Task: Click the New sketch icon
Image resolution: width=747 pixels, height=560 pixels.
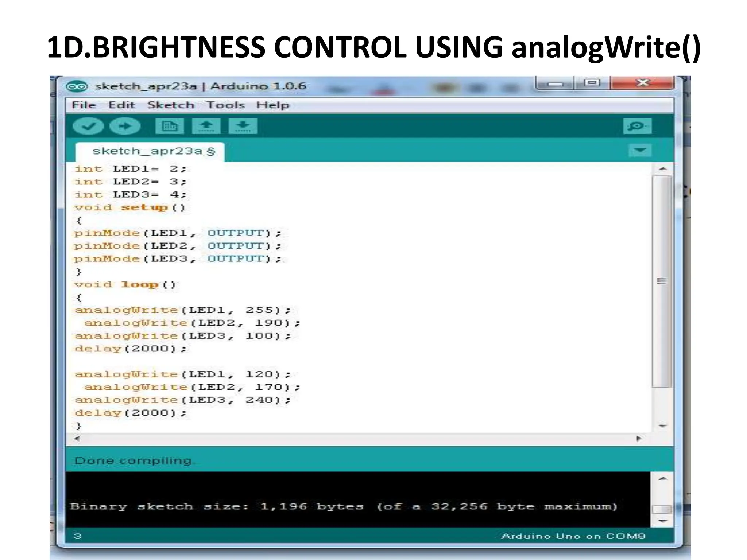Action: [x=169, y=127]
